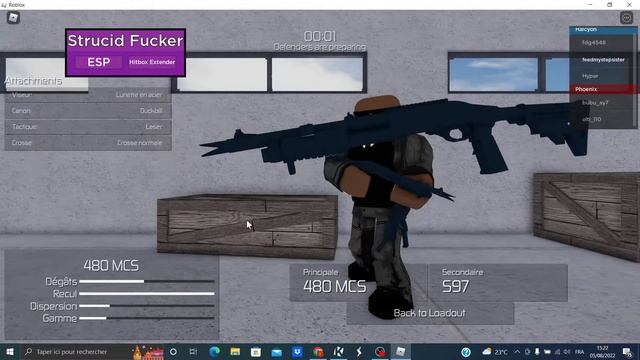Viewport: 640px width, 360px height.
Task: Open the taskbar clock and date
Action: point(602,351)
